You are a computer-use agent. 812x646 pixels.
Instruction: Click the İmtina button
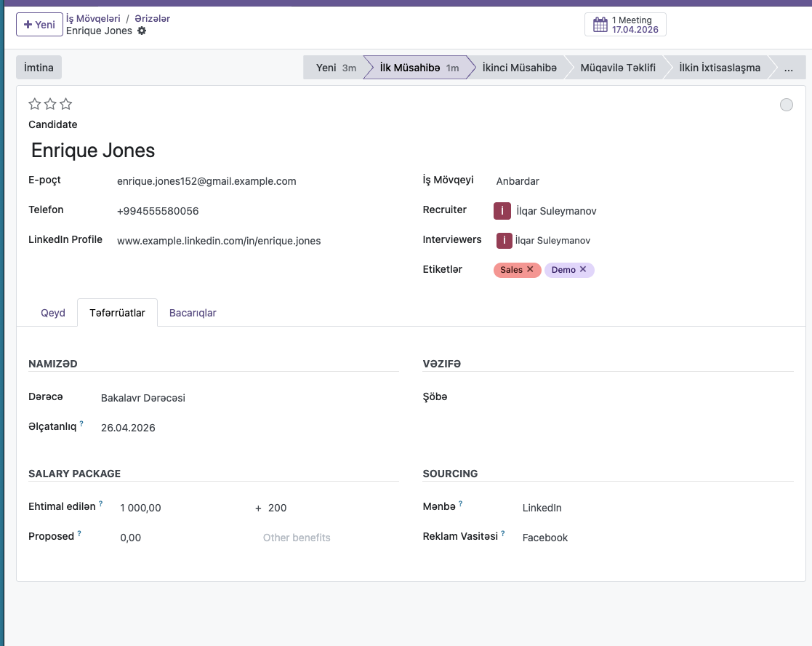39,68
